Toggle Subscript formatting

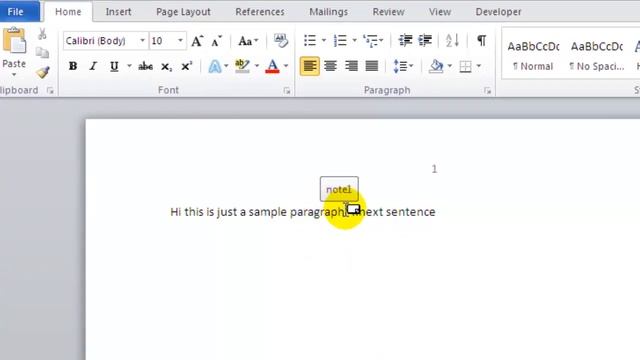click(x=166, y=66)
